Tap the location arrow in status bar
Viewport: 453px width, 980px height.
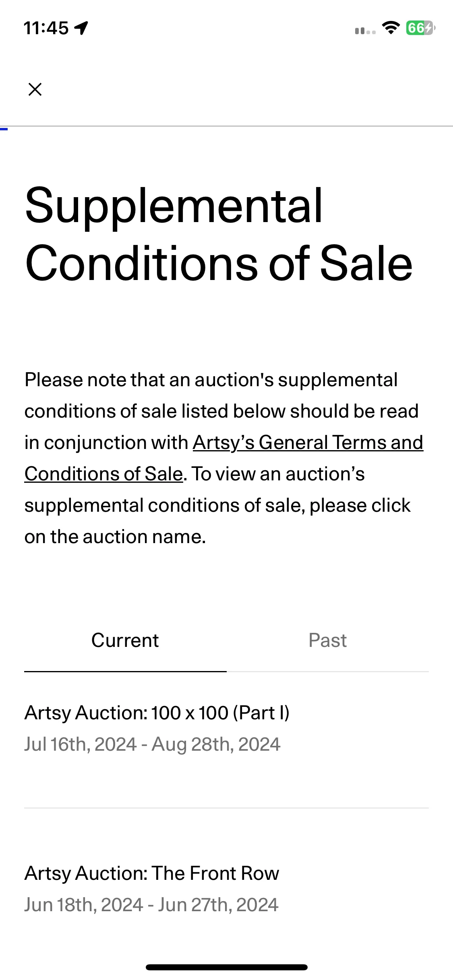click(x=81, y=28)
